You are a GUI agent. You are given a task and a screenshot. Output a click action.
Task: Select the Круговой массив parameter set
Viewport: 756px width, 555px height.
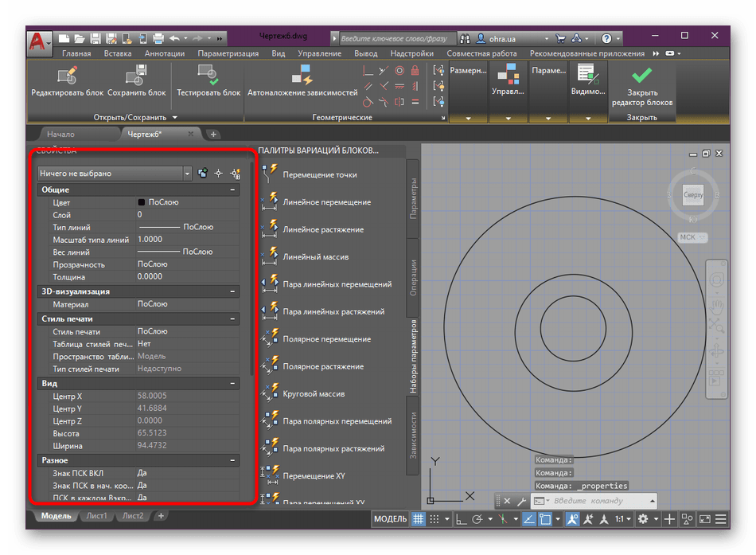312,394
